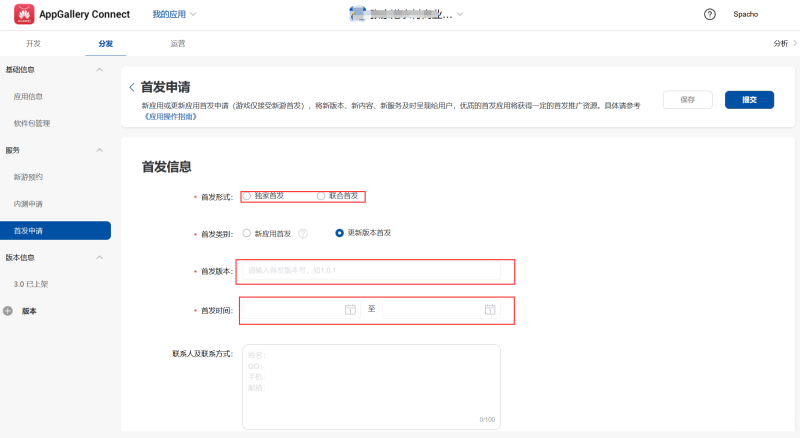The width and height of the screenshot is (800, 438).
Task: Click the 联系人及联系方式 text area
Action: click(371, 387)
